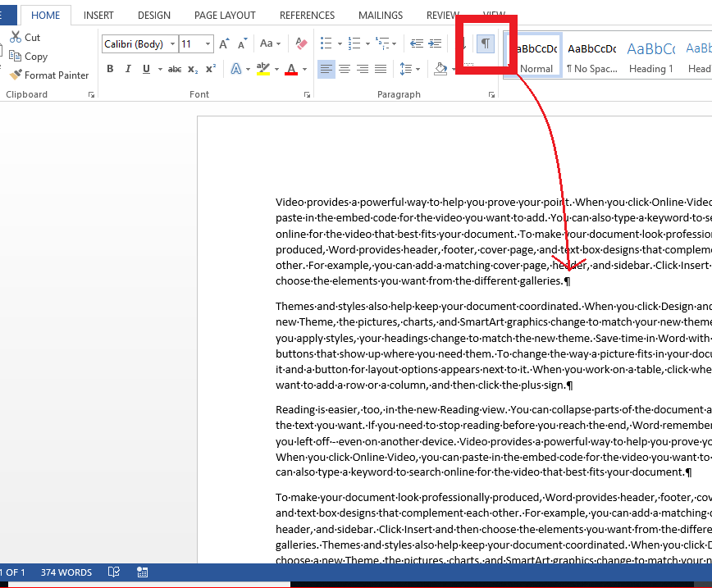The width and height of the screenshot is (712, 588).
Task: Open the Font dialog box launcher
Action: click(x=307, y=94)
